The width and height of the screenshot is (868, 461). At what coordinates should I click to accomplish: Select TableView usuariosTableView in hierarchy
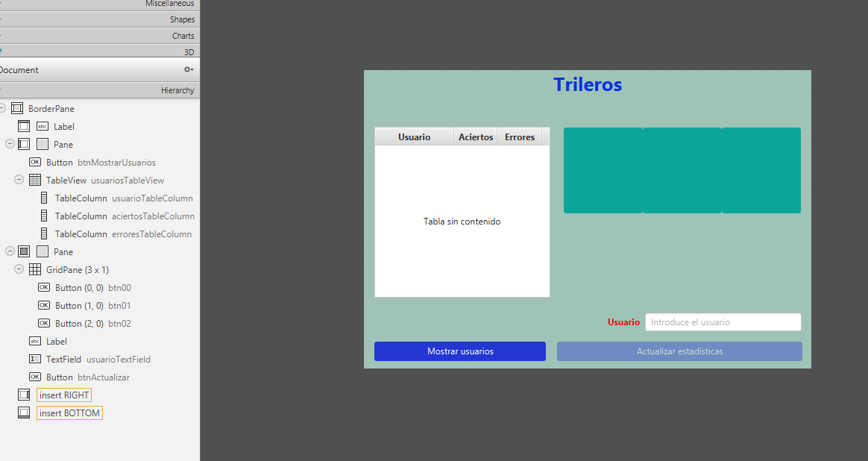click(100, 180)
